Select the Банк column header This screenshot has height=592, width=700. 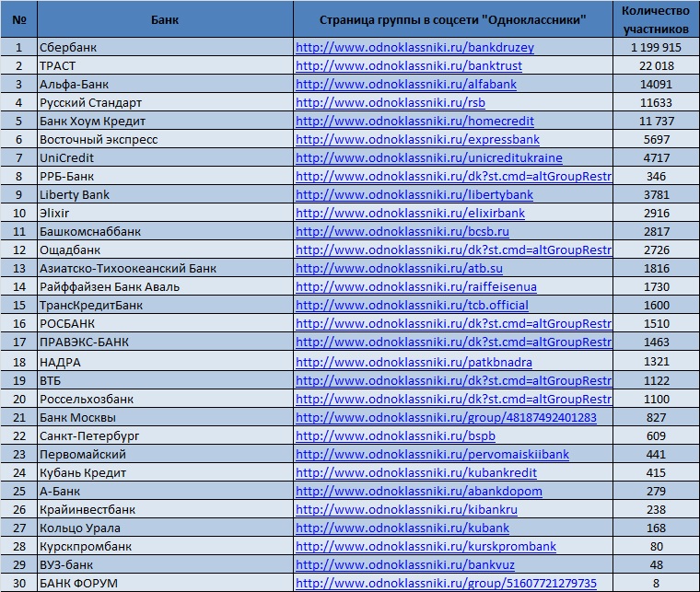(165, 19)
